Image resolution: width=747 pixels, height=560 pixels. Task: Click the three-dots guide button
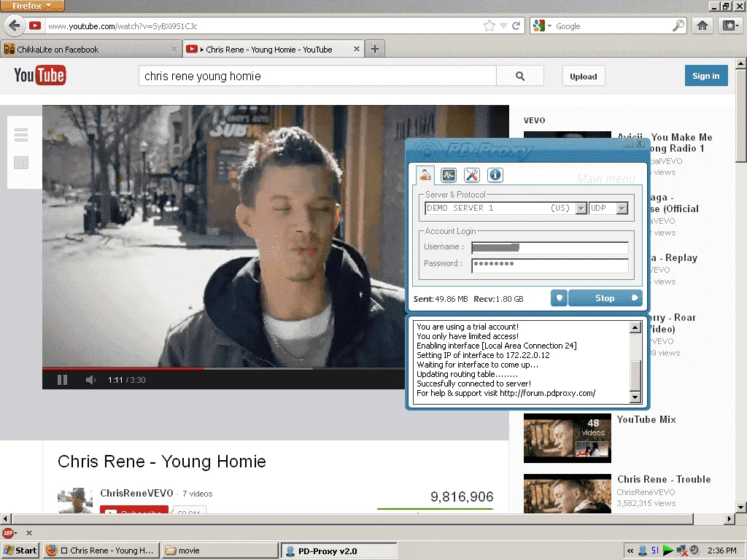coord(21,163)
